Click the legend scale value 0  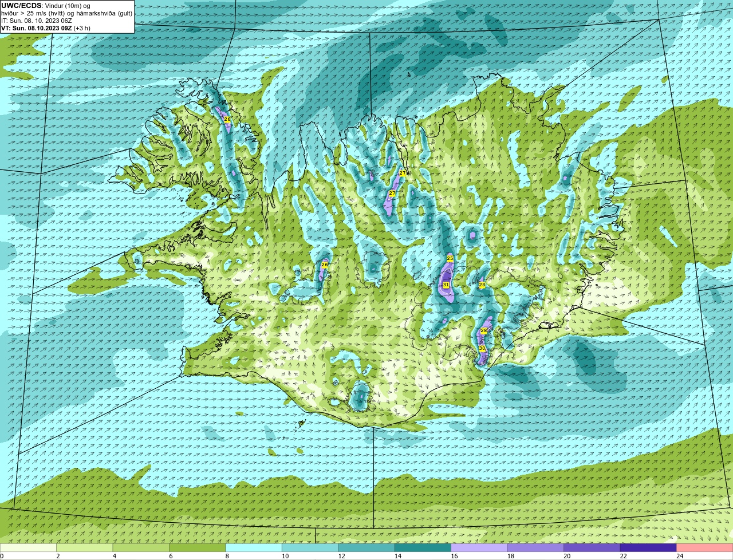[2, 556]
